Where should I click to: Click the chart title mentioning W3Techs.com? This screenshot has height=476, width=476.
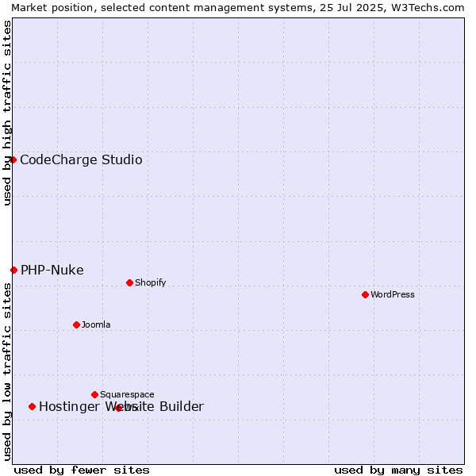click(x=238, y=8)
